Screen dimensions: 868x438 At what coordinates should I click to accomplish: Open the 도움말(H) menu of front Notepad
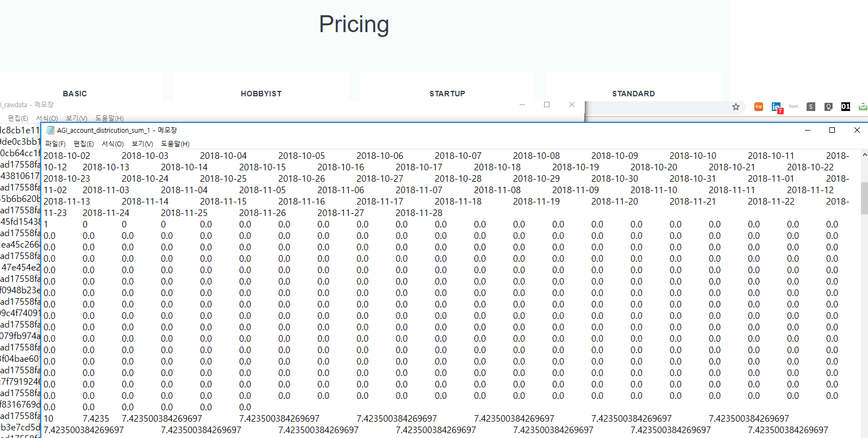point(175,144)
